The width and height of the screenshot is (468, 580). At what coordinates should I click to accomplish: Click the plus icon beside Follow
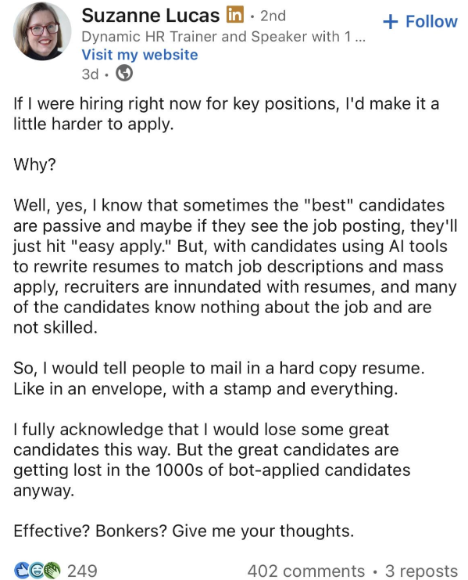click(390, 21)
